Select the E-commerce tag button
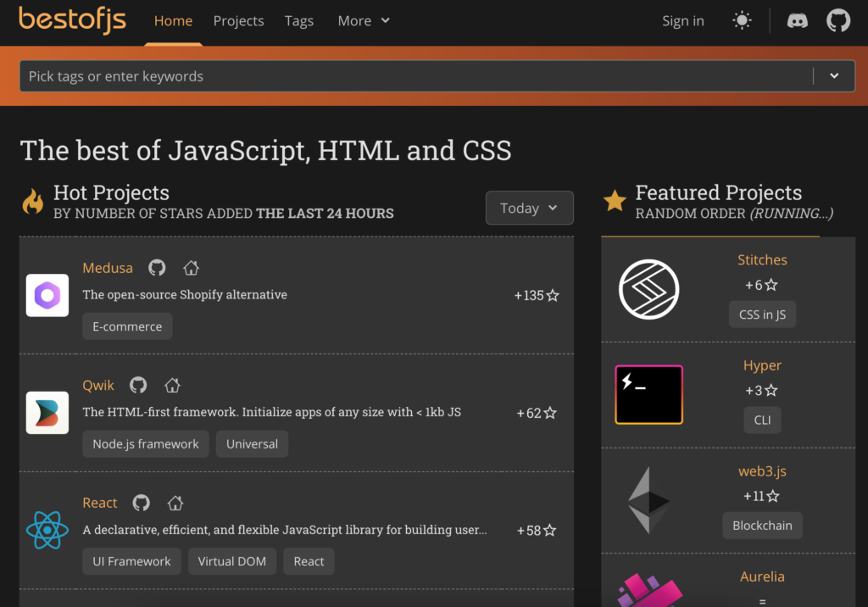Image resolution: width=868 pixels, height=607 pixels. click(127, 326)
